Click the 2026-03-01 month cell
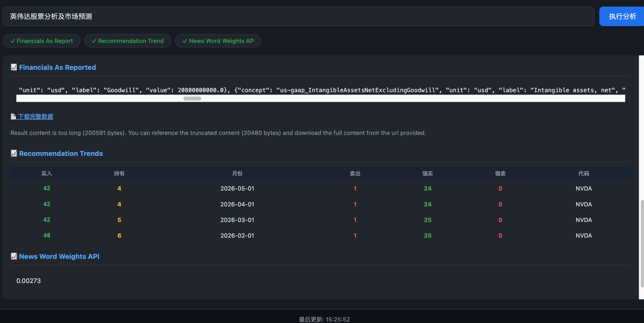Screen dimensions: 644x323 237,220
